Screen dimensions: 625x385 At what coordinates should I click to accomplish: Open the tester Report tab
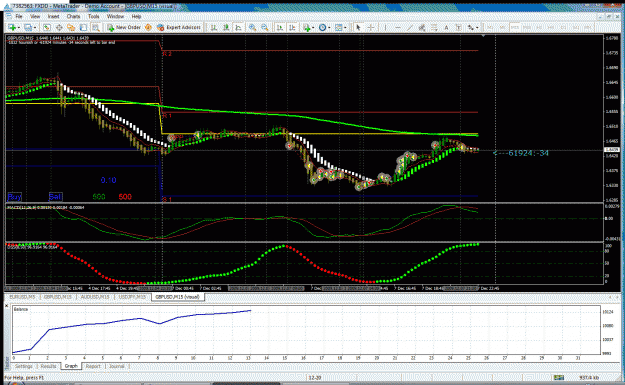(93, 366)
